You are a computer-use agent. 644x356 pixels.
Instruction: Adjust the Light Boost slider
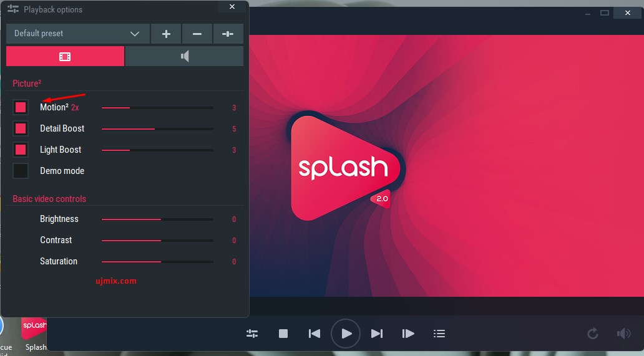click(x=157, y=150)
